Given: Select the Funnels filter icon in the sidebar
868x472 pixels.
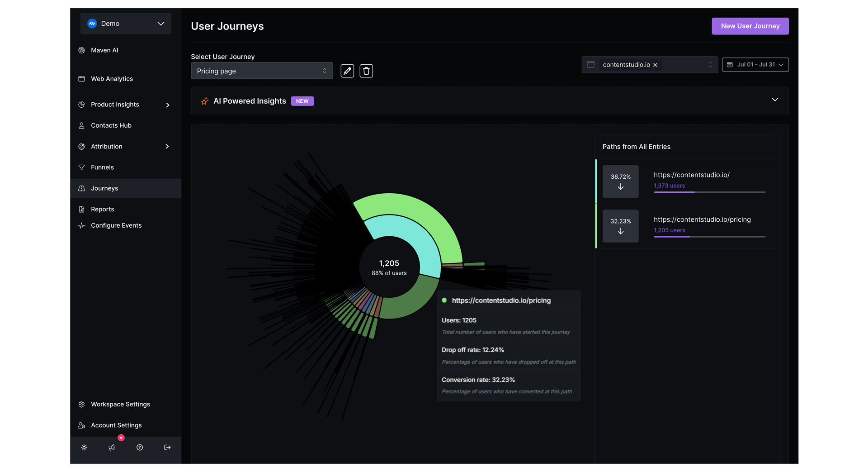Looking at the screenshot, I should [82, 167].
